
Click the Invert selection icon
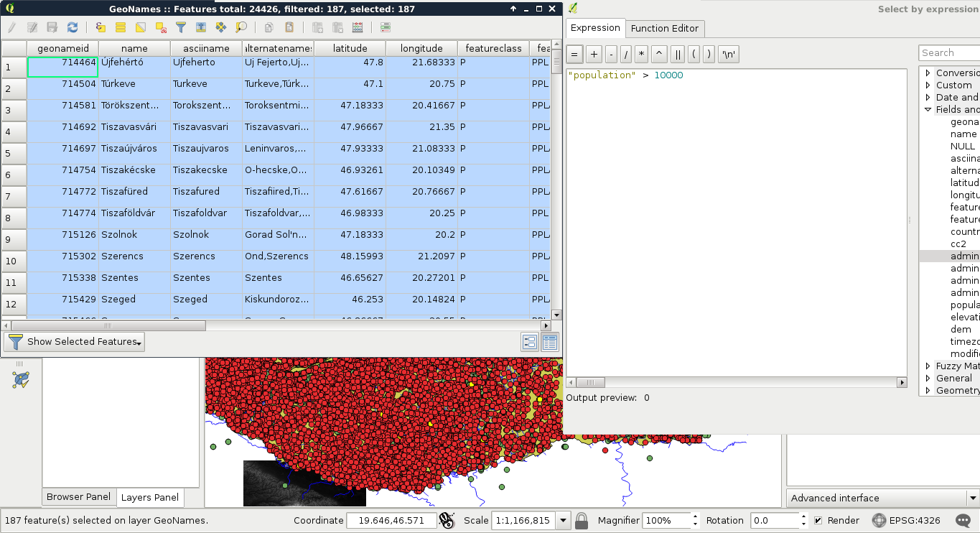pyautogui.click(x=141, y=27)
